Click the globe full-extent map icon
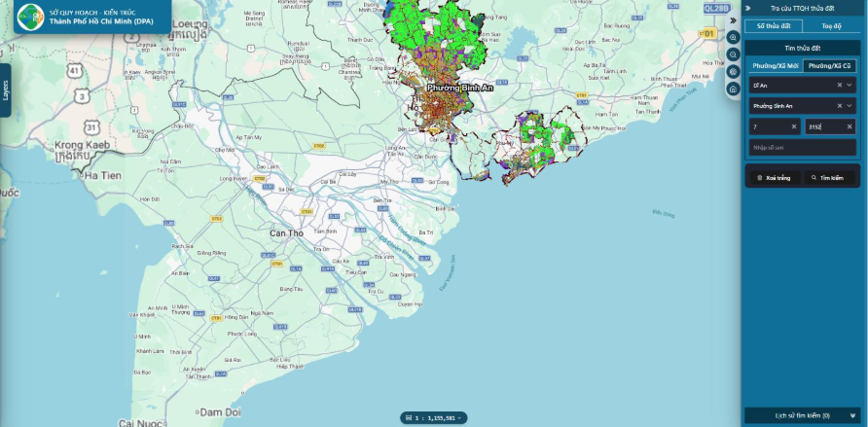The width and height of the screenshot is (868, 427). pyautogui.click(x=733, y=71)
